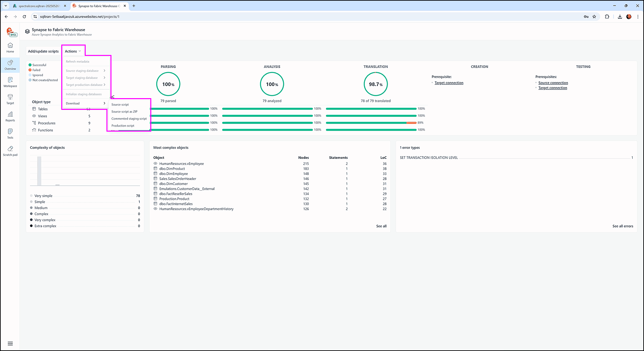Toggle the Ignored status legend item
644x351 pixels.
37,75
